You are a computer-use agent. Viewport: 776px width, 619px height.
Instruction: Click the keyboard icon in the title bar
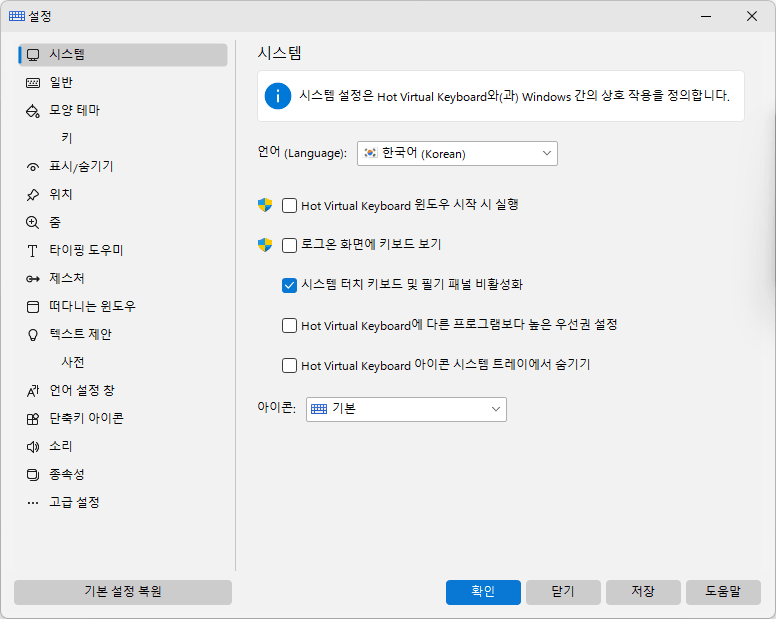17,16
